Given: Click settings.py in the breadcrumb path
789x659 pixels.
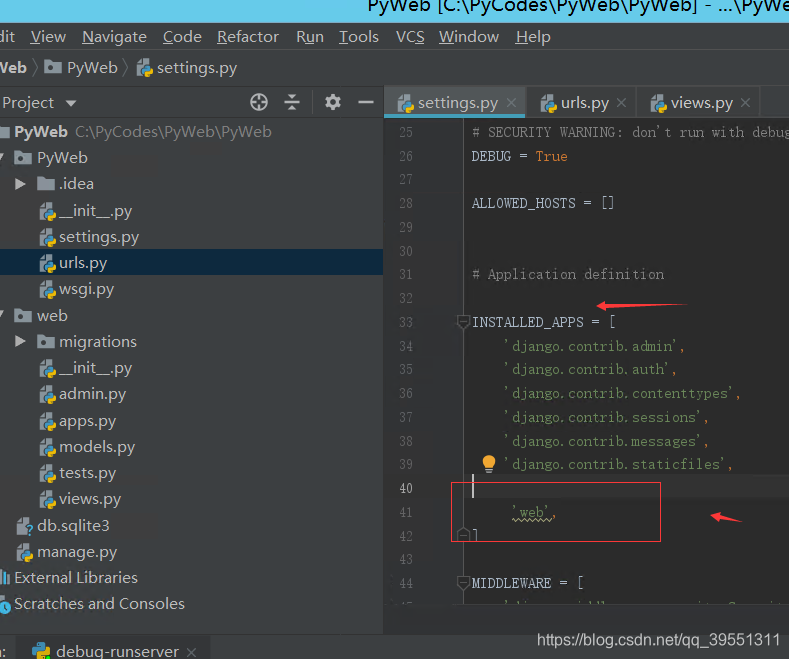Looking at the screenshot, I should pos(197,68).
